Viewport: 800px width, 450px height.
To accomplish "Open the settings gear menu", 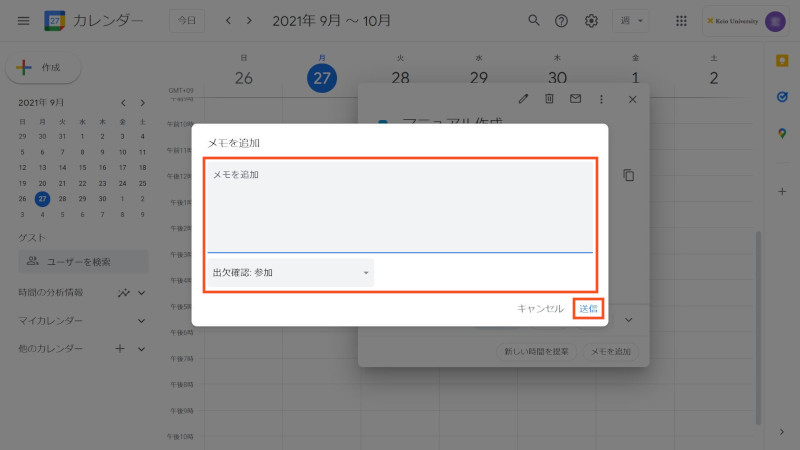I will point(591,20).
